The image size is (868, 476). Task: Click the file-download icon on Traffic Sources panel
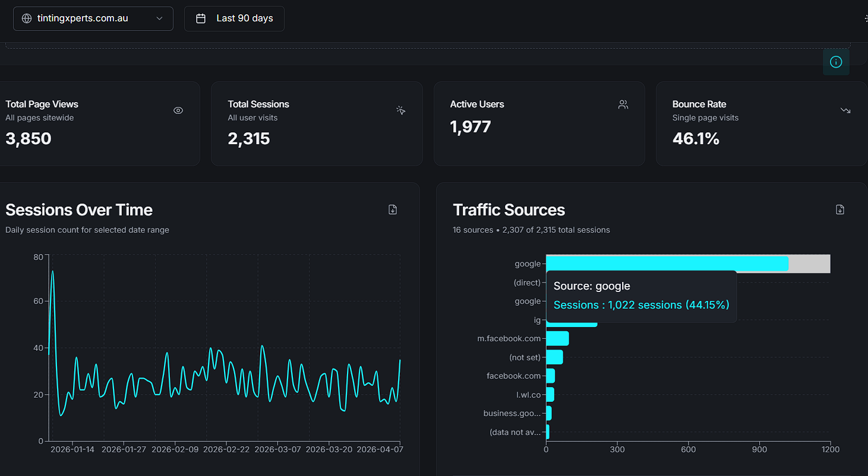click(x=839, y=210)
